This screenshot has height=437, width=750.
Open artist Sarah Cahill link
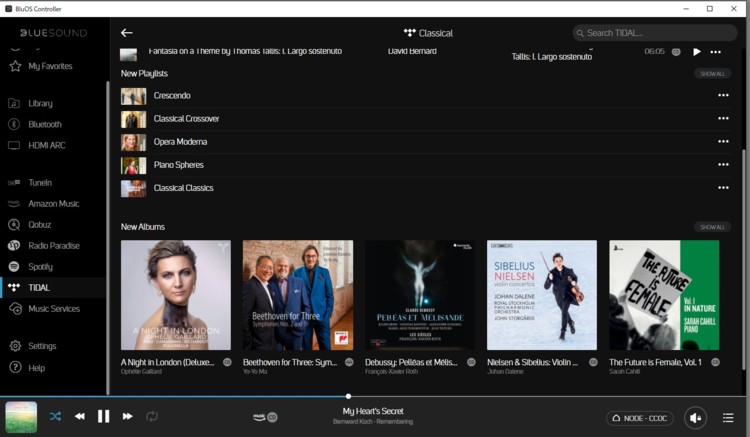(x=624, y=371)
